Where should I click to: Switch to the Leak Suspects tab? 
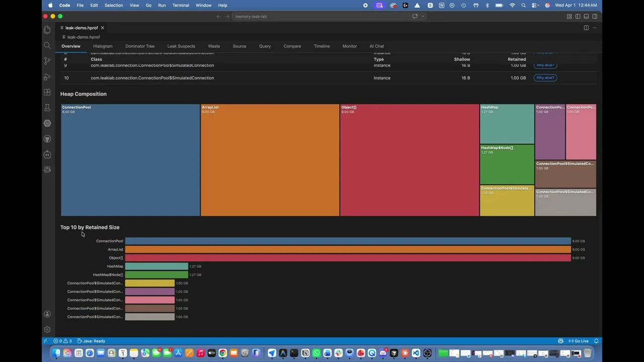pyautogui.click(x=181, y=46)
